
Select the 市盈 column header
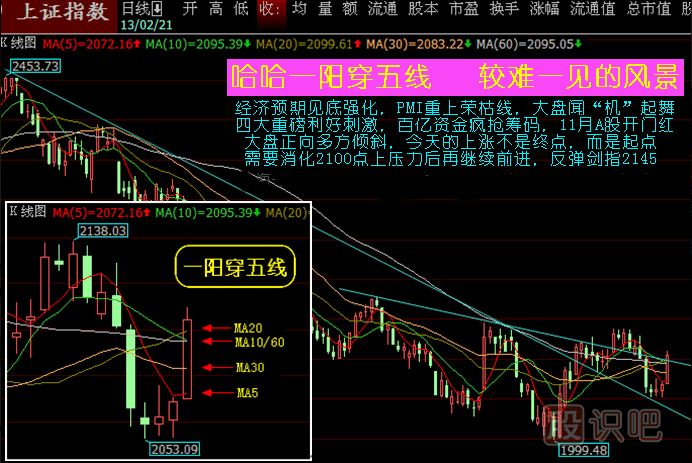pos(462,9)
